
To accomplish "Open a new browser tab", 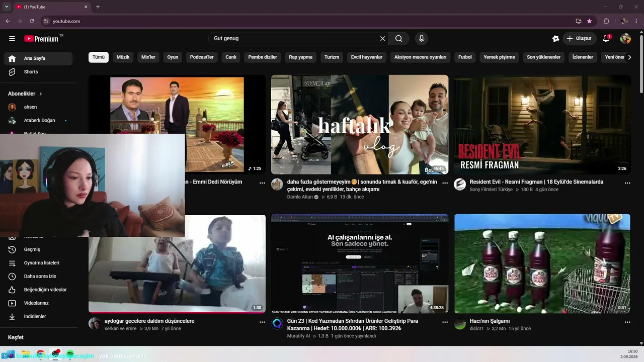I will click(98, 7).
